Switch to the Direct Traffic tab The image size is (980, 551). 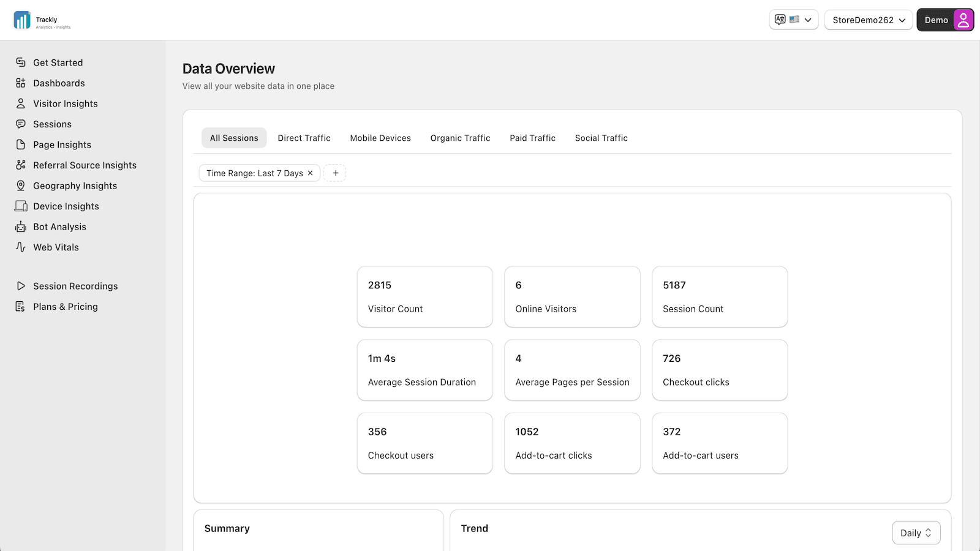point(304,138)
